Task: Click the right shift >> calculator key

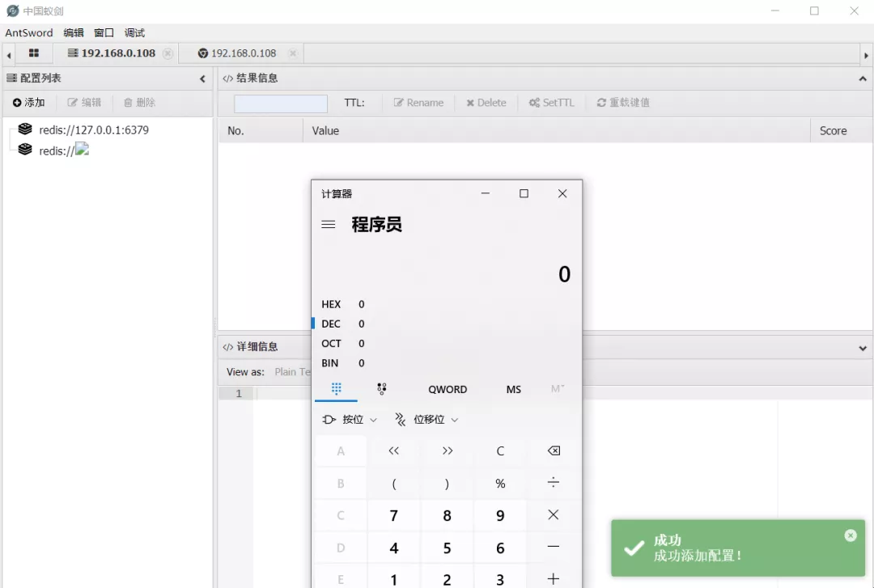Action: coord(447,451)
